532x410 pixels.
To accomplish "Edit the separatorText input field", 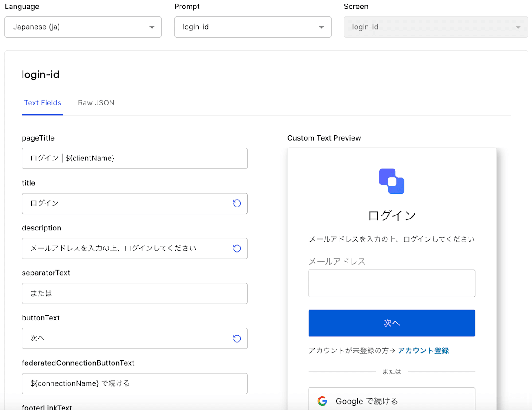I will point(135,293).
